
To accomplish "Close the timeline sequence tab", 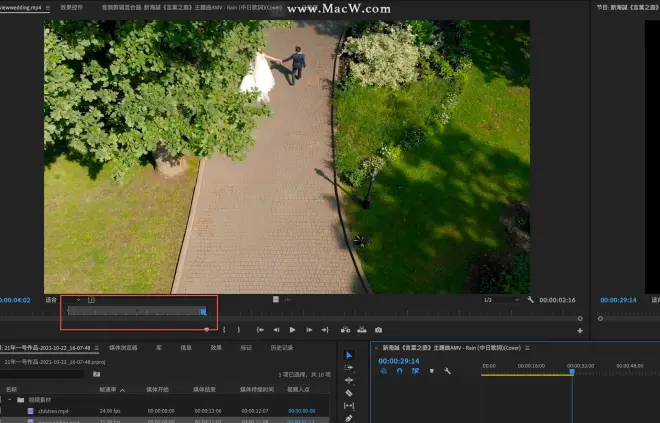I will tap(376, 348).
